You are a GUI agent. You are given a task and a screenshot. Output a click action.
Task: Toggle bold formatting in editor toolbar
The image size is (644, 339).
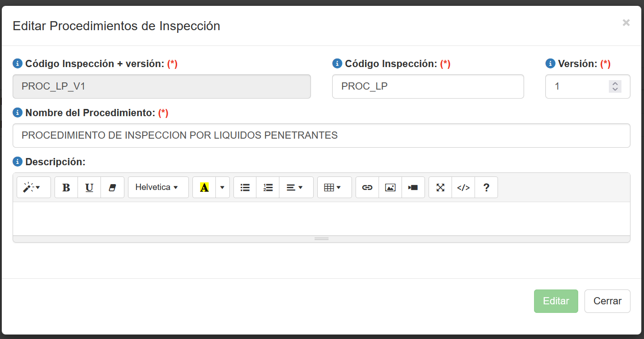tap(66, 187)
